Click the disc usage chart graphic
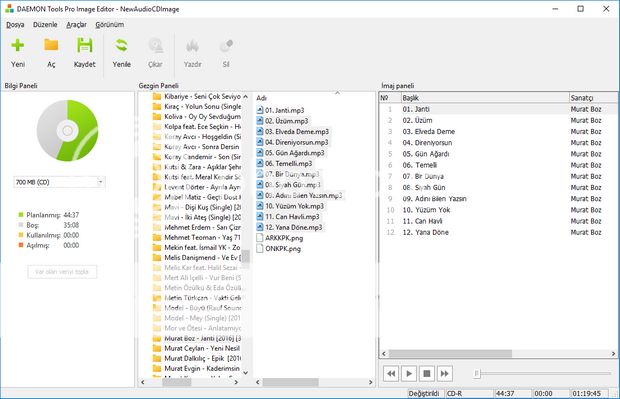 (x=67, y=130)
